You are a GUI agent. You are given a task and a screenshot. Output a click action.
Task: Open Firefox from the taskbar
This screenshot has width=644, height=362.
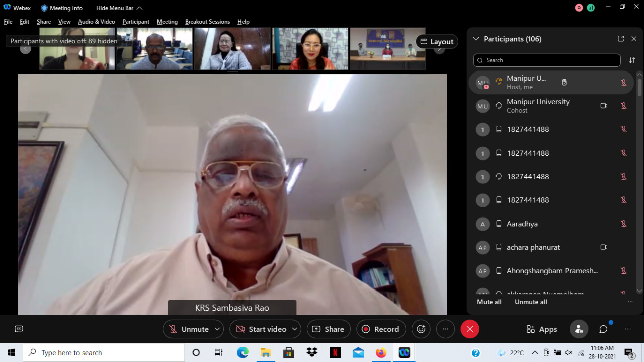point(381,352)
